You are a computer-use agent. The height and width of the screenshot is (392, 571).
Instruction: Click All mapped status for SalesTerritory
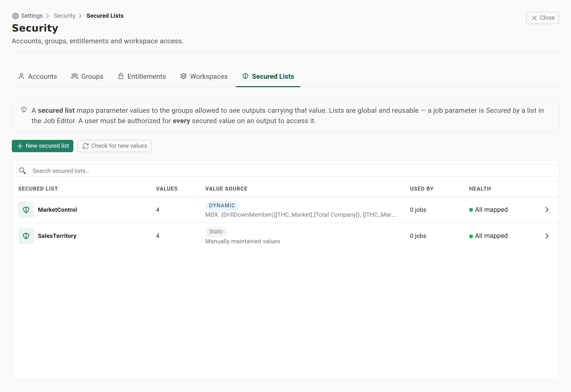pos(489,236)
